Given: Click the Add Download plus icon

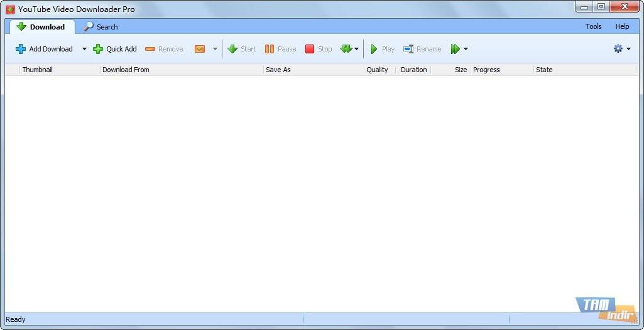Looking at the screenshot, I should click(x=21, y=49).
